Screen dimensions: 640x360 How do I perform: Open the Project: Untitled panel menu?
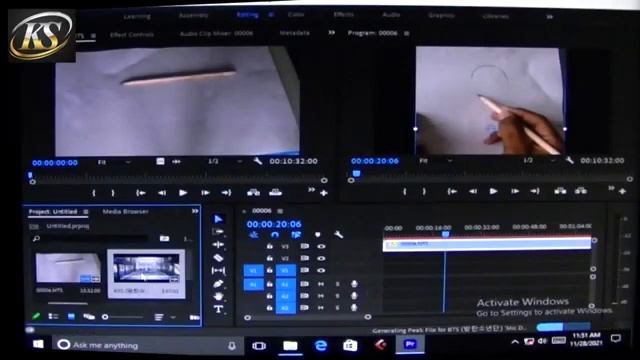pos(86,212)
